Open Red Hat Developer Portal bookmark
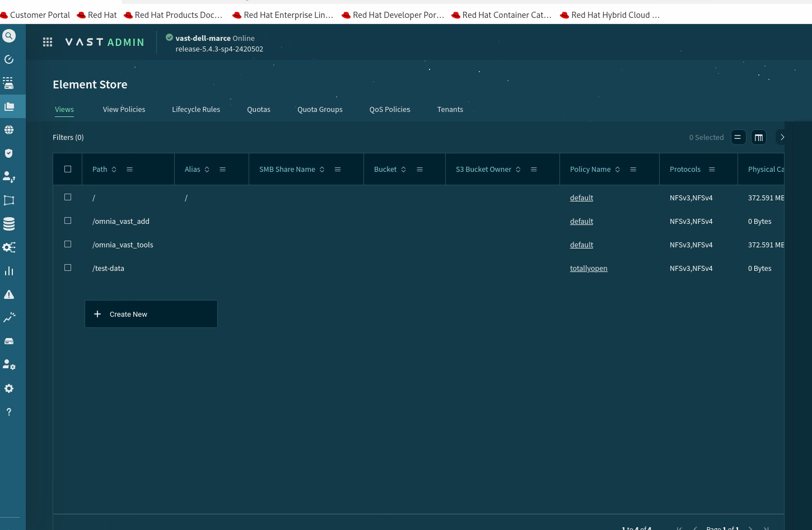Screen dimensions: 812x530 click(393, 15)
